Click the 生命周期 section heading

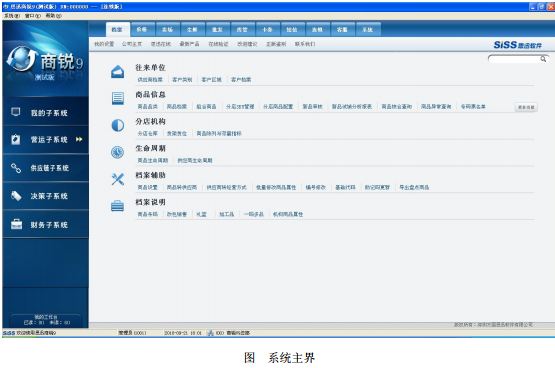[x=150, y=148]
